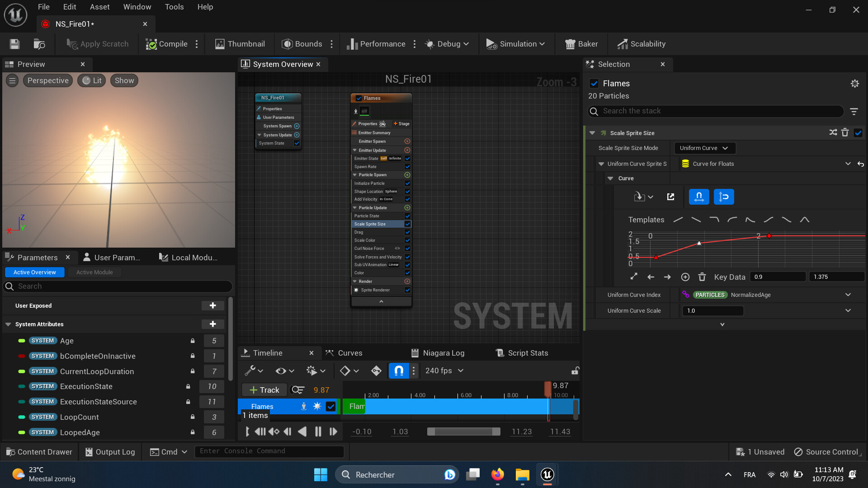This screenshot has height=488, width=868.
Task: Toggle the Flames track enabled checkbox in timeline
Action: (x=331, y=406)
